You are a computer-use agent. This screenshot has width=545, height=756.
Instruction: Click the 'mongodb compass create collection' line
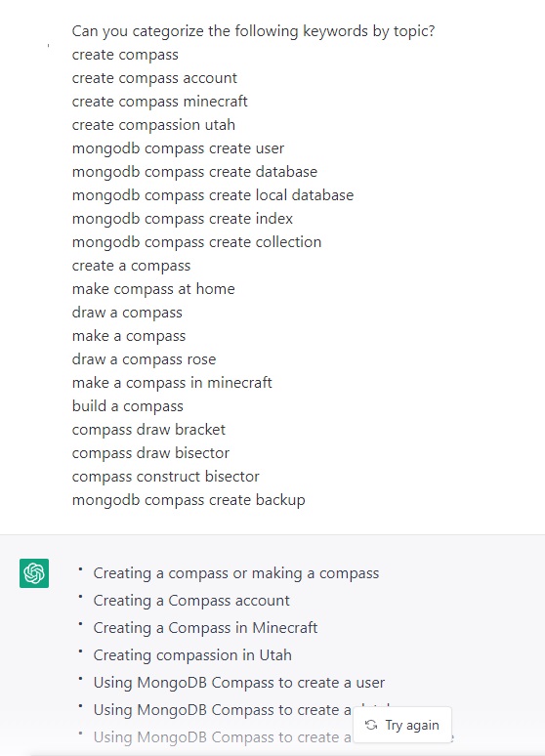196,241
